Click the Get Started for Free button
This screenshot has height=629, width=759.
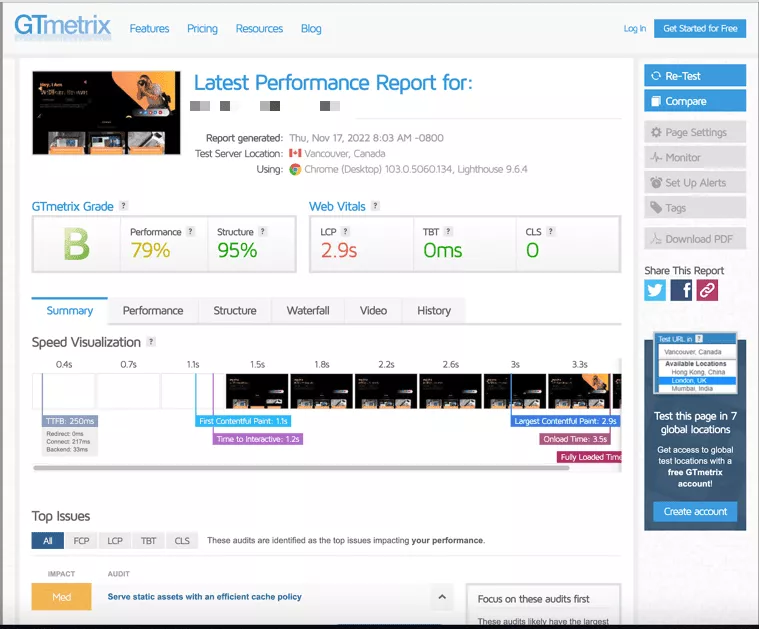click(x=700, y=29)
